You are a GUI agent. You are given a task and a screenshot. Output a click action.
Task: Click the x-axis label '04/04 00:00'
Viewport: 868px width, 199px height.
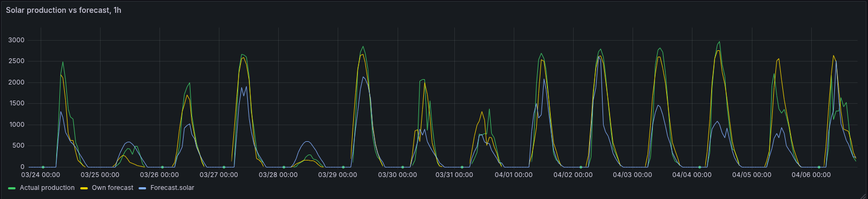pos(692,175)
